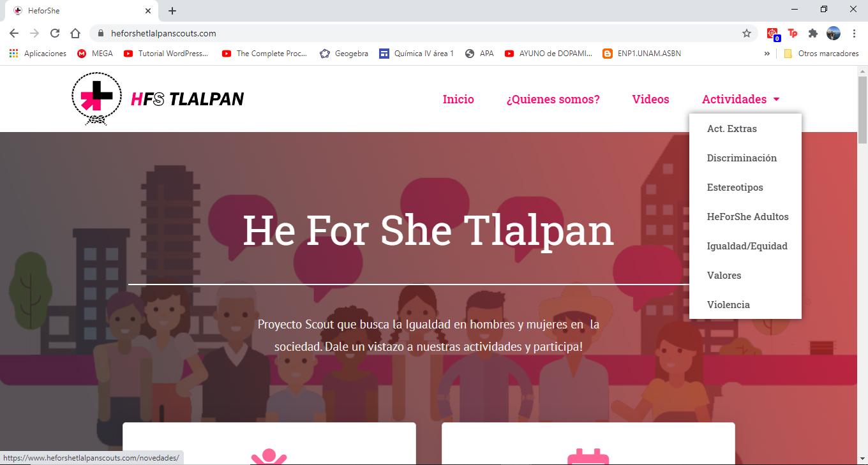Open the MEGA bookmark
Screen dimensions: 868x465
click(x=95, y=54)
